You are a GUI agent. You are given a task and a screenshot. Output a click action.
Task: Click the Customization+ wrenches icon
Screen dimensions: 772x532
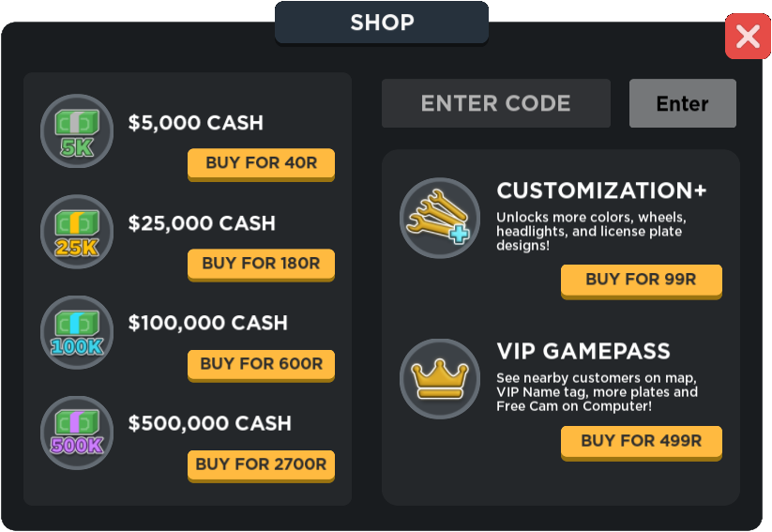[439, 218]
